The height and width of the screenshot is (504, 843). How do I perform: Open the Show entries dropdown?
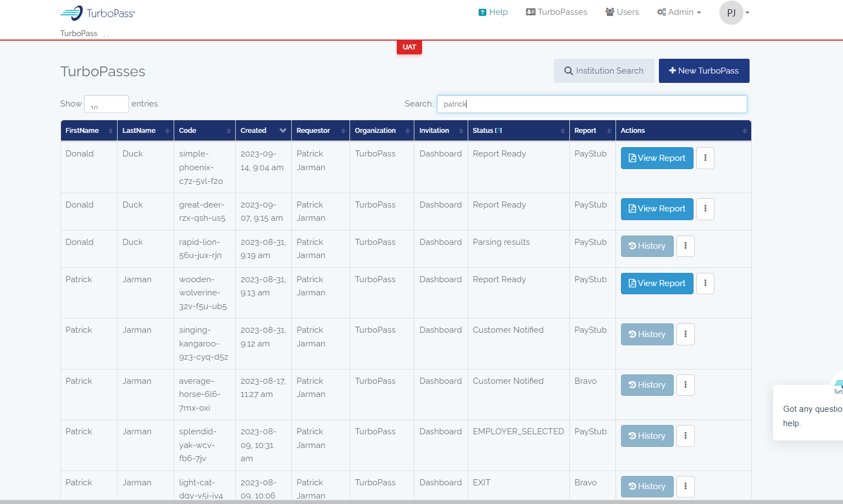coord(106,104)
